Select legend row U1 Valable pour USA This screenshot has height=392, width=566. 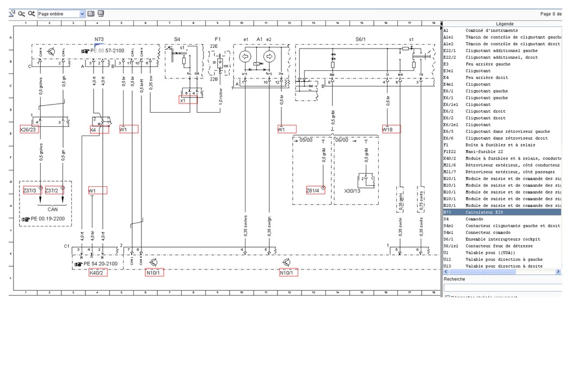(502, 253)
